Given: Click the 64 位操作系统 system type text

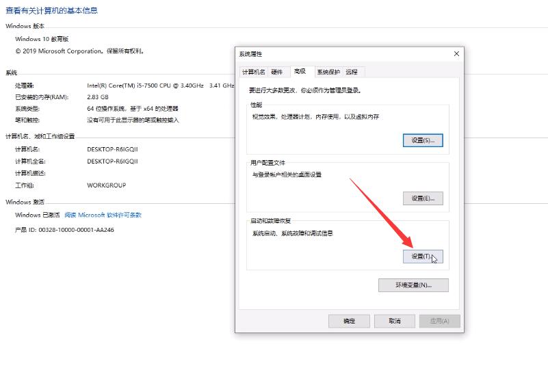Looking at the screenshot, I should tap(133, 109).
